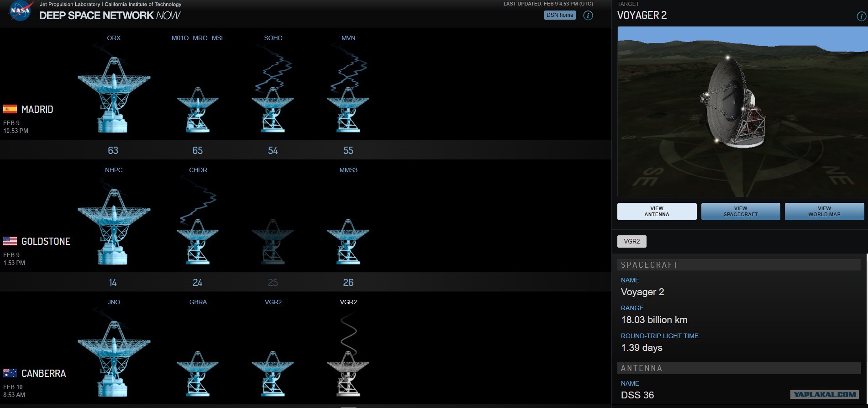Click antenna number 65

click(197, 150)
